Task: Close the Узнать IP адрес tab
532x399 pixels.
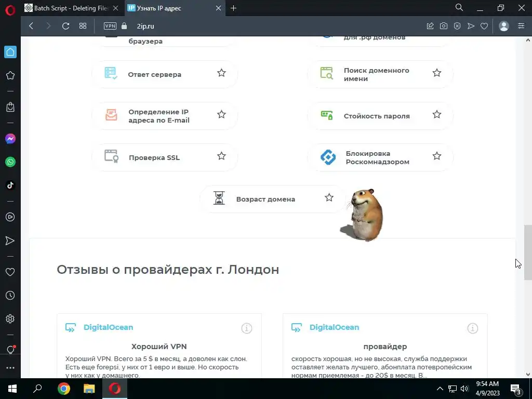Action: (x=219, y=8)
